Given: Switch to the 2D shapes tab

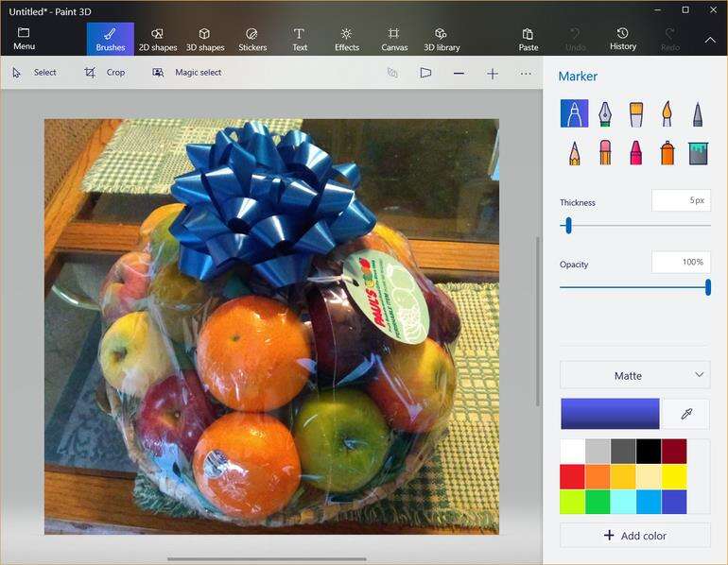Looking at the screenshot, I should click(x=158, y=39).
